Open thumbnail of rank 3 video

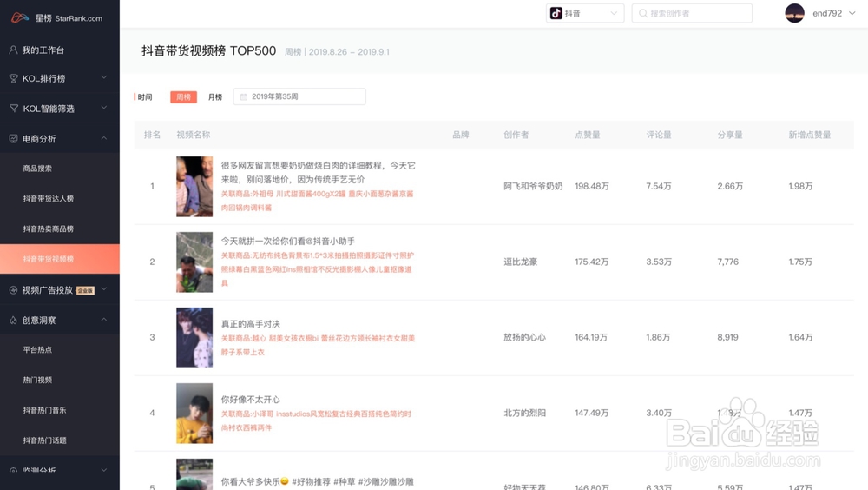click(x=194, y=338)
